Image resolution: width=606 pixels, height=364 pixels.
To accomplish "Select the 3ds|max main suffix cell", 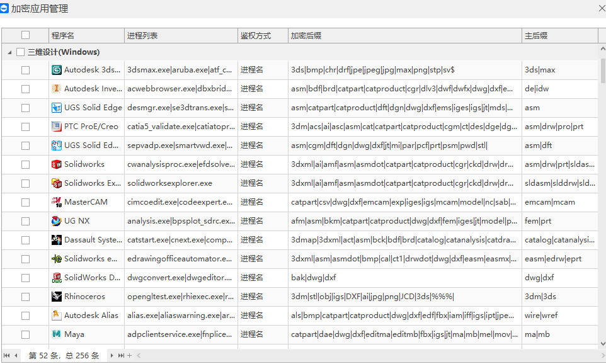I will click(x=560, y=70).
